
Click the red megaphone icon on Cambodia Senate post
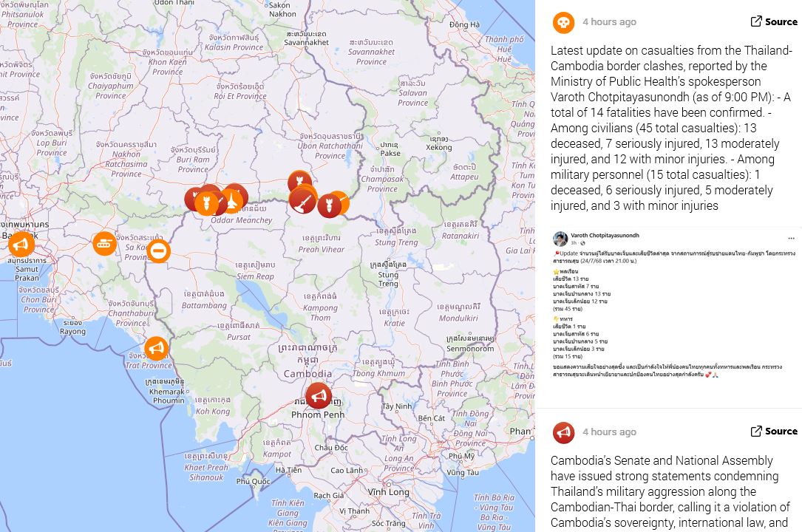point(563,432)
